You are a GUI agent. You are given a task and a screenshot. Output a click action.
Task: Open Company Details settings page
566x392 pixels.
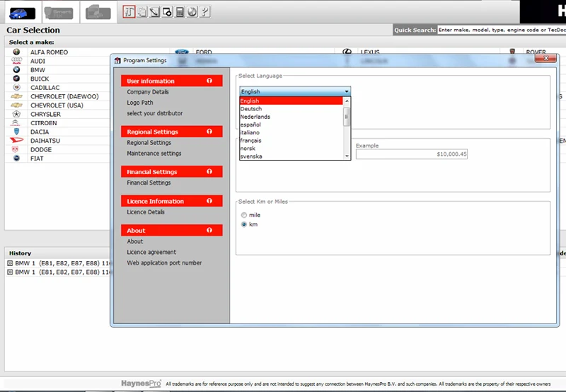point(148,92)
